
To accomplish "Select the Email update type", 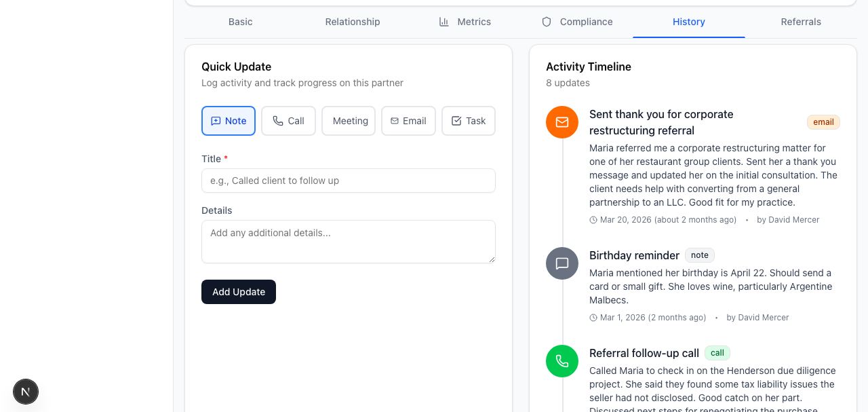I will pyautogui.click(x=408, y=121).
